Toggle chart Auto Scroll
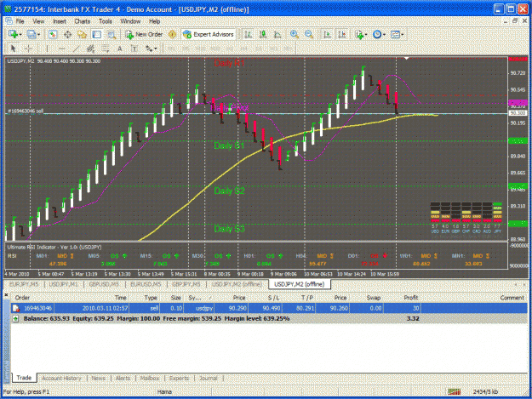The height and width of the screenshot is (399, 532). (327, 34)
